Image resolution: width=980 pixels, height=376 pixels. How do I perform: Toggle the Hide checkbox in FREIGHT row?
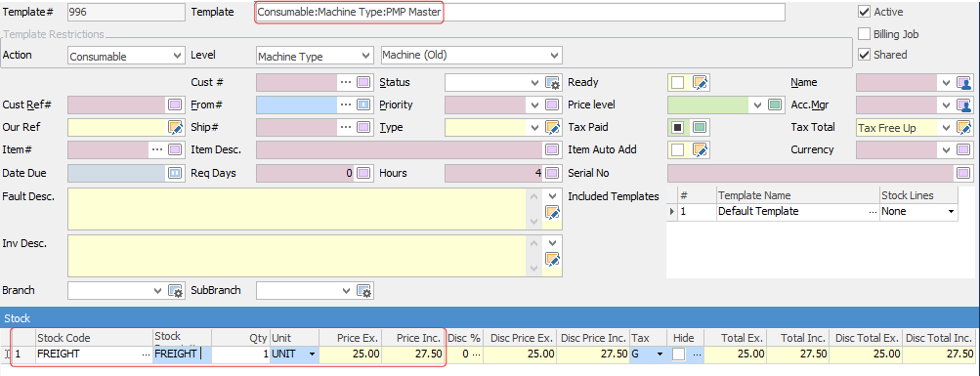[x=679, y=355]
